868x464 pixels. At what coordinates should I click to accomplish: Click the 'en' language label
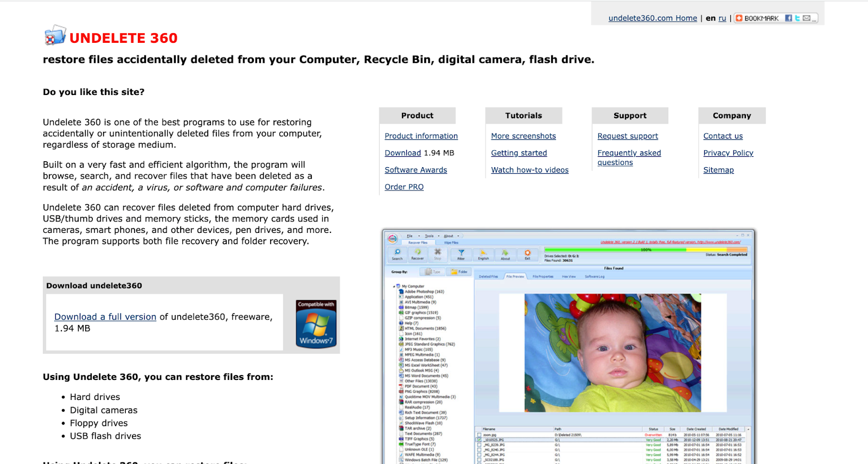tap(711, 18)
